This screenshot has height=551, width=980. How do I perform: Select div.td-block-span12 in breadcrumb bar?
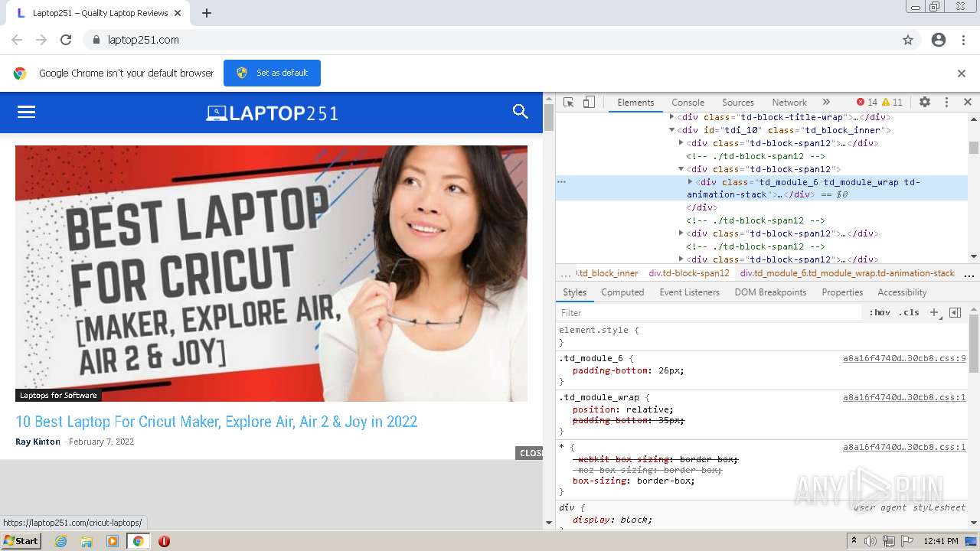(689, 273)
